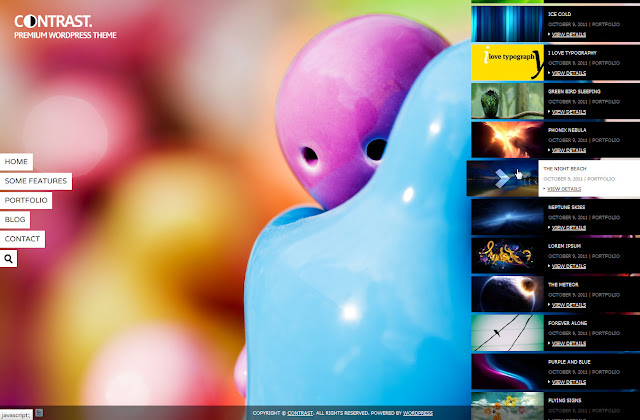
Task: Click the WordPress link in the footer
Action: pyautogui.click(x=418, y=413)
